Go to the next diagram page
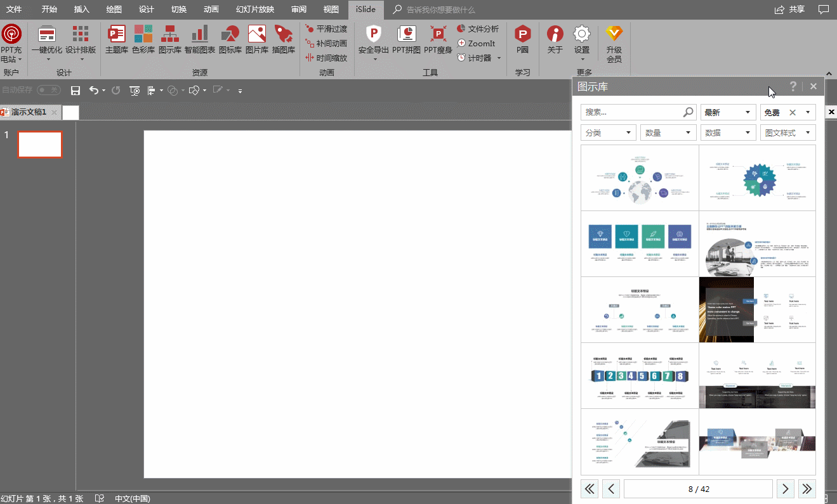 pos(785,489)
